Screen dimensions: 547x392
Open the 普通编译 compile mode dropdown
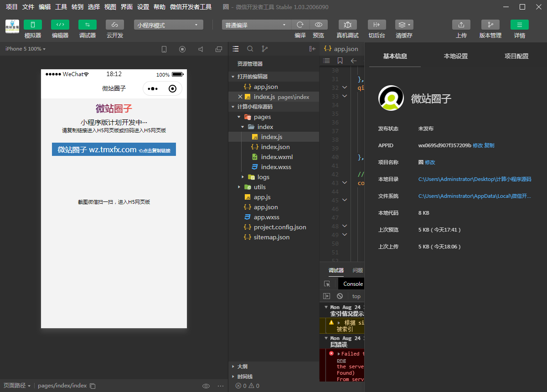(x=256, y=25)
